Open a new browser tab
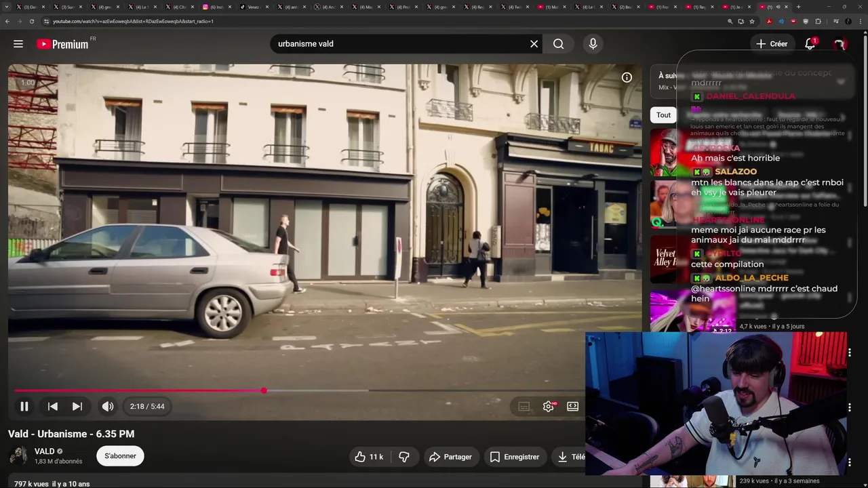Viewport: 868px width, 488px height. [798, 7]
